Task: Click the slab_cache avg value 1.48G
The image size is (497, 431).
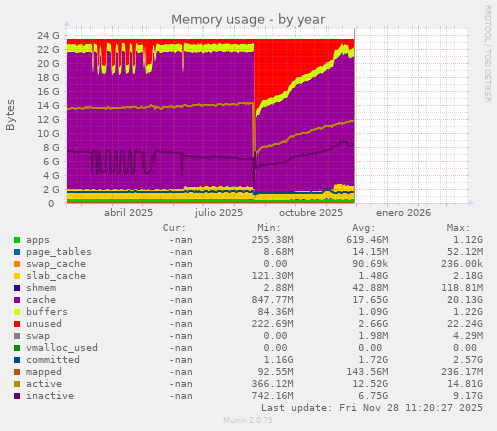Action: (x=373, y=276)
